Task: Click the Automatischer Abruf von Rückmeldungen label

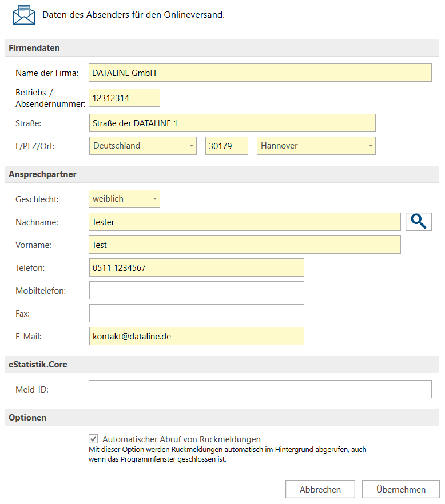Action: pos(181,439)
